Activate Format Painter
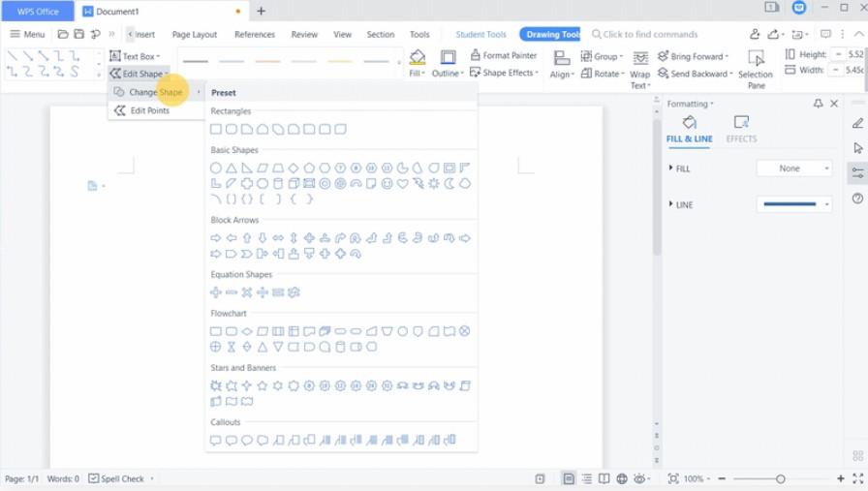The width and height of the screenshot is (868, 491). click(x=504, y=55)
